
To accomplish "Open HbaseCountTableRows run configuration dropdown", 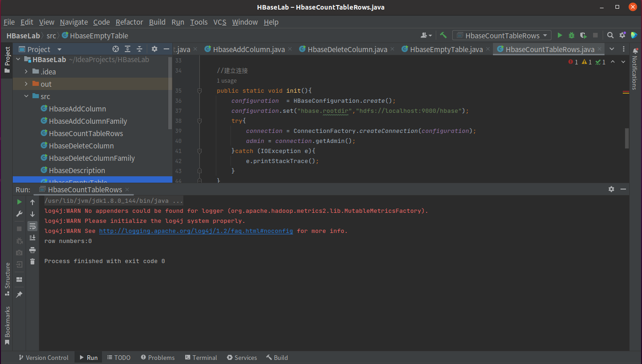I will point(502,36).
